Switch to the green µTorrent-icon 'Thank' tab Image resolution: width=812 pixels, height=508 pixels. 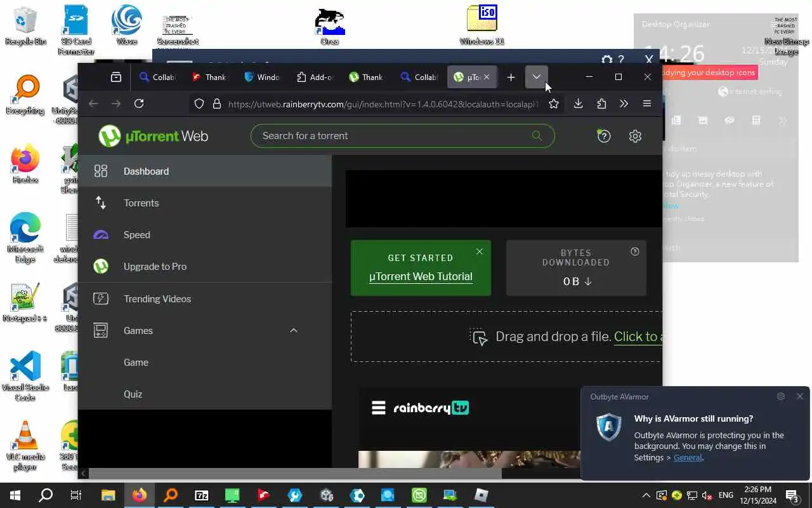(x=367, y=77)
